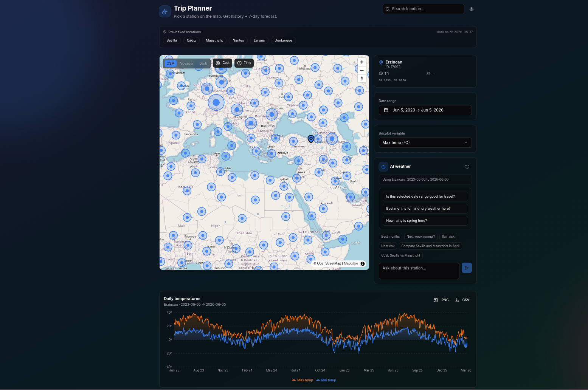Select the Sevilla pre-baked location
The height and width of the screenshot is (390, 588).
(x=172, y=40)
